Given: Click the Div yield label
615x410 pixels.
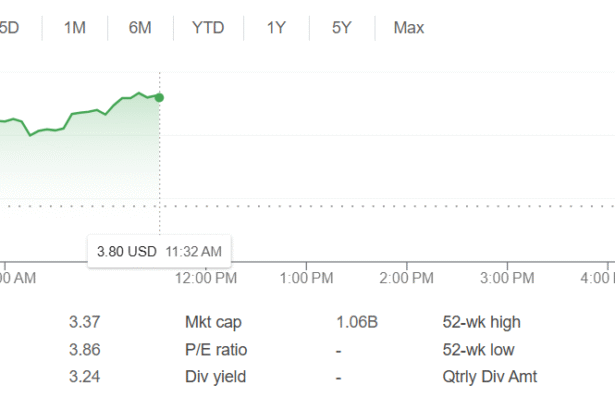Looking at the screenshot, I should point(215,377).
